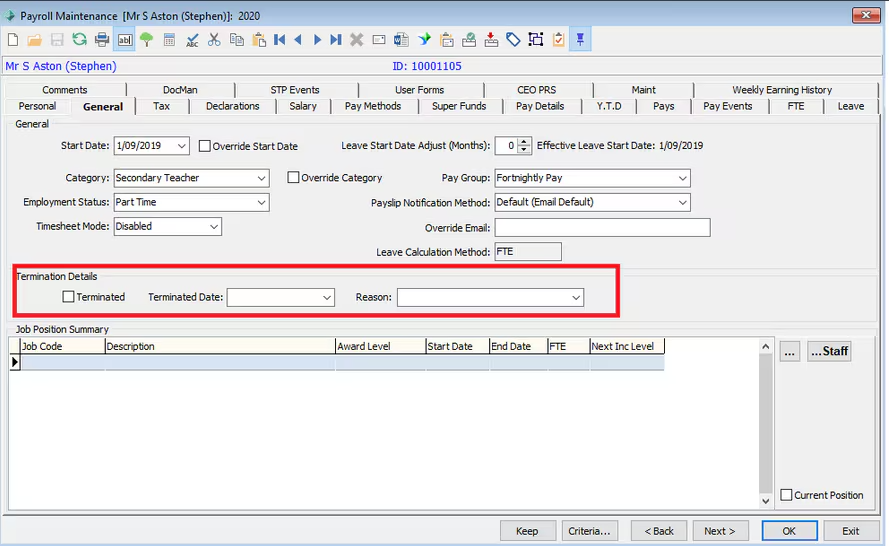Click the OK button
This screenshot has width=889, height=546.
pyautogui.click(x=789, y=531)
